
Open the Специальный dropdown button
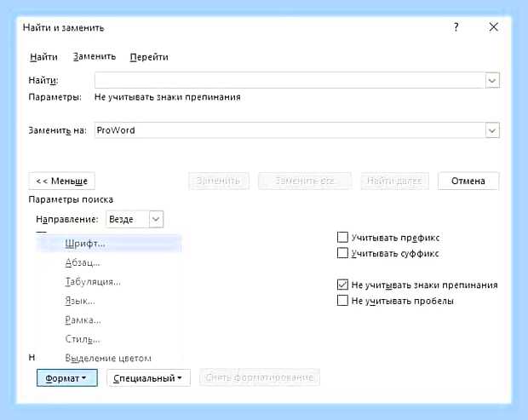point(148,378)
